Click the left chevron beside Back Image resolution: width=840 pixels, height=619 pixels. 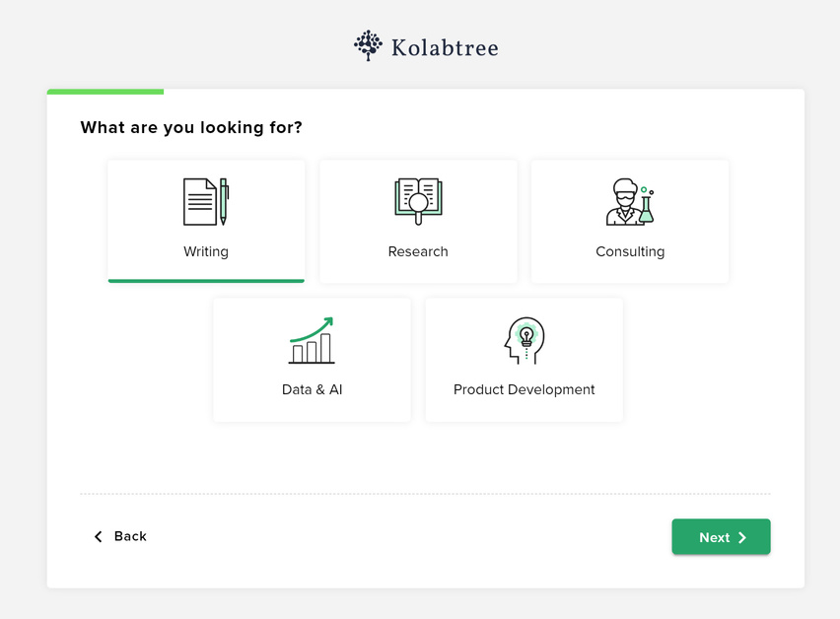98,536
